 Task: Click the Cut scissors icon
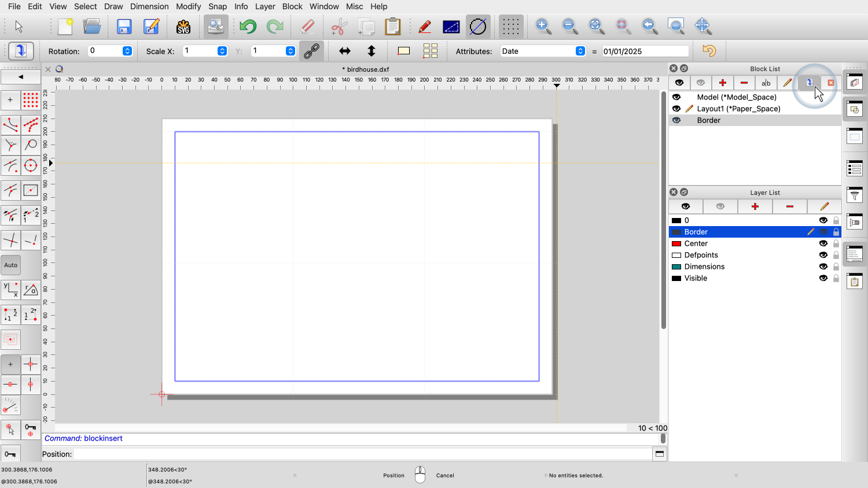pyautogui.click(x=339, y=27)
